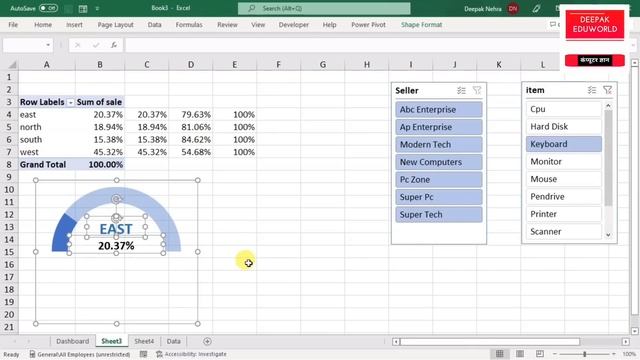Screen dimensions: 640x360
Task: Select Modern Tech in Seller slicer
Action: 439,144
